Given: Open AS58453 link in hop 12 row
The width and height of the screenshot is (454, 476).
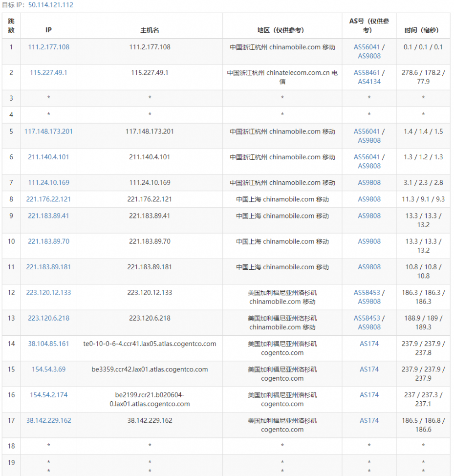Looking at the screenshot, I should click(x=367, y=292).
